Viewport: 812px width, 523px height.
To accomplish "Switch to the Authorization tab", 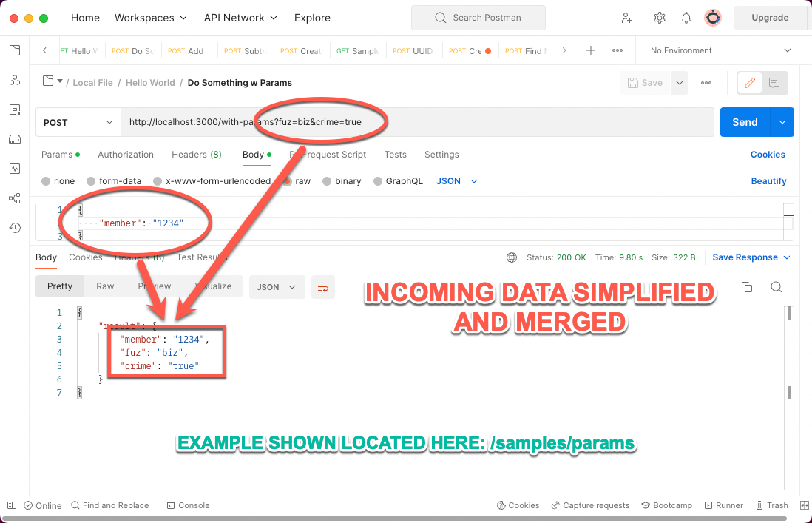I will 126,155.
